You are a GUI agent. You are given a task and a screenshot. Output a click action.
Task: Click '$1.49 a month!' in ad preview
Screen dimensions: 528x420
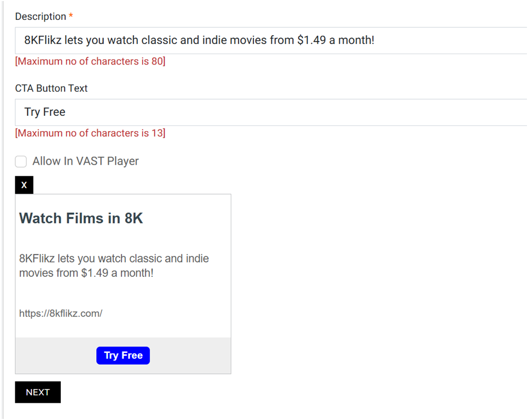coord(117,273)
